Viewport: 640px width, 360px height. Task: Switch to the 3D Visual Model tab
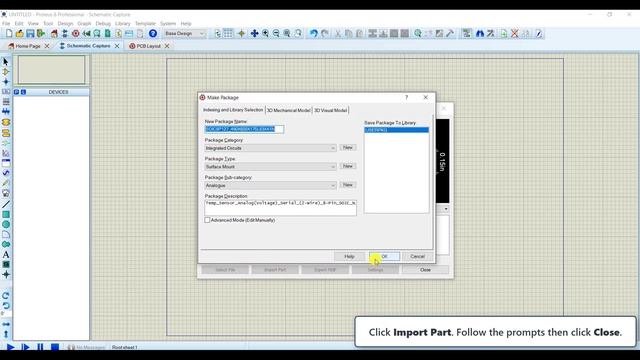331,110
